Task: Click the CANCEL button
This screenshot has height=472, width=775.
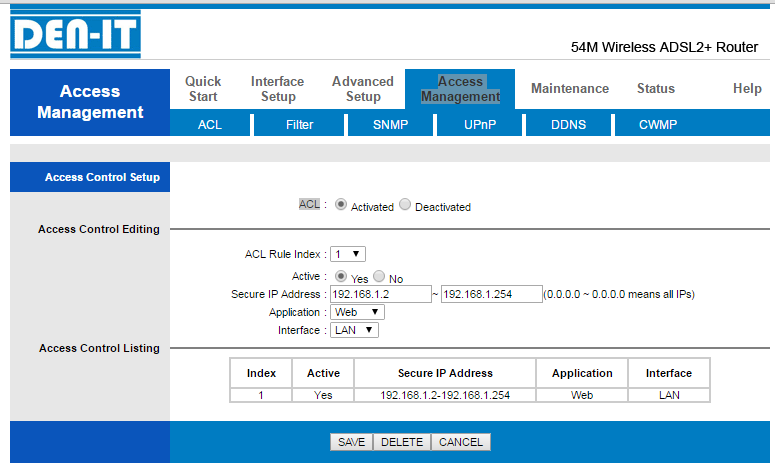Action: 461,442
